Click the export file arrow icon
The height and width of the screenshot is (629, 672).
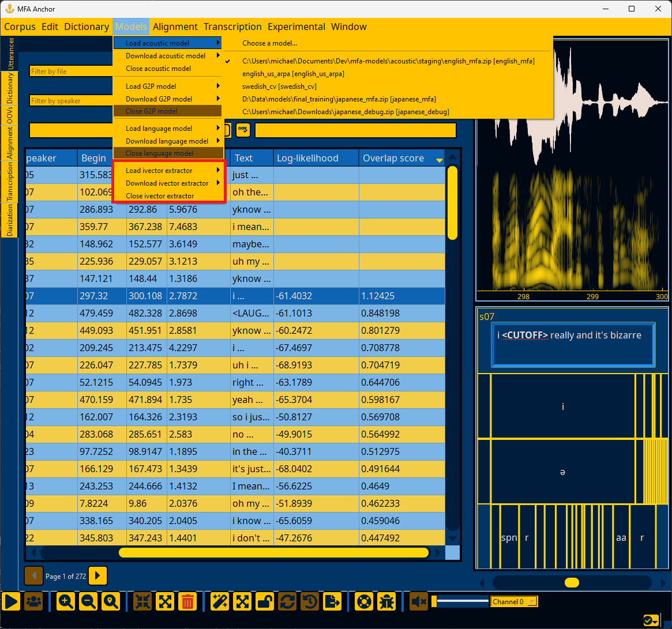[x=332, y=602]
